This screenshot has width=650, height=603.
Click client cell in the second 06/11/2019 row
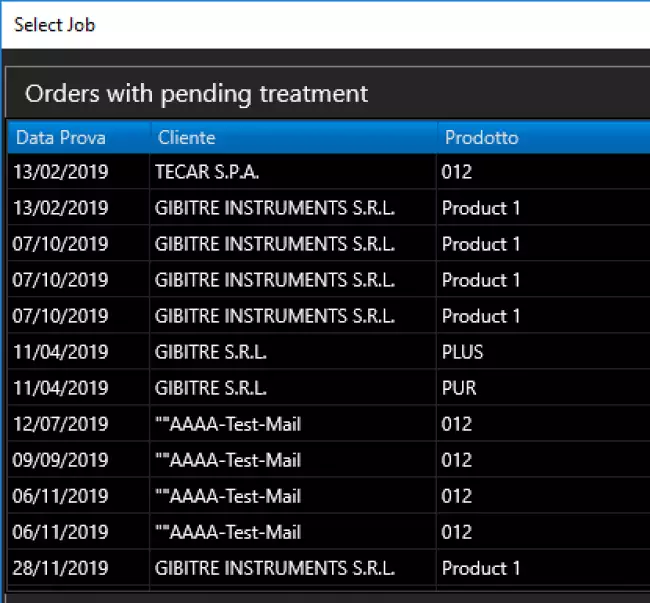click(228, 532)
